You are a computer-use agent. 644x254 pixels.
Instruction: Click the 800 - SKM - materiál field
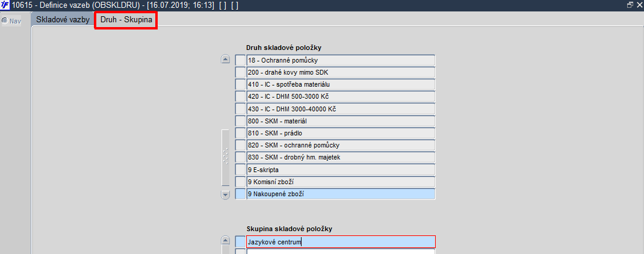(340, 121)
